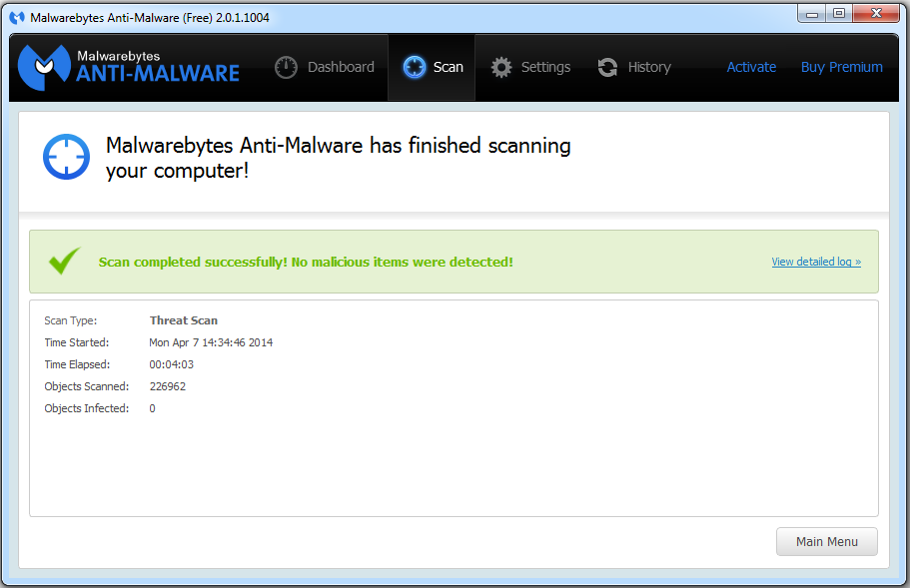Image resolution: width=910 pixels, height=588 pixels.
Task: Select the Scan tab label
Action: pyautogui.click(x=449, y=68)
